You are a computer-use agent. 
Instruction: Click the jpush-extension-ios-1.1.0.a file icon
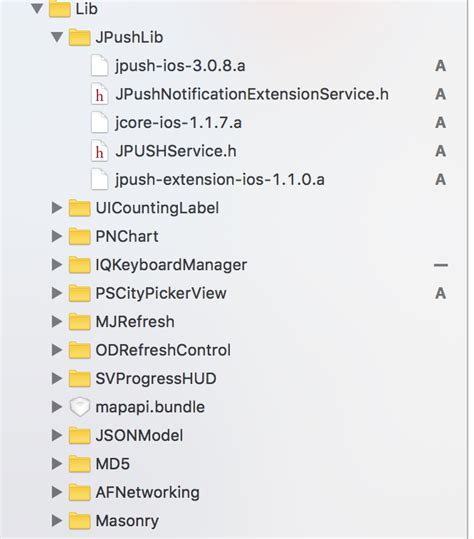point(99,179)
